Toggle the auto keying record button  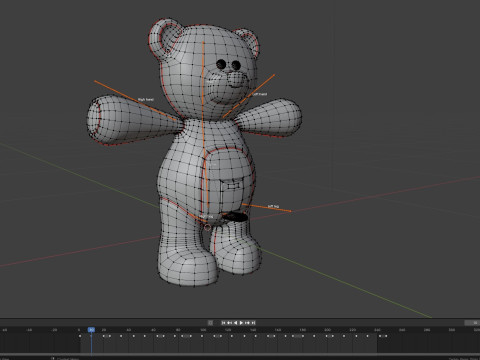[210, 323]
